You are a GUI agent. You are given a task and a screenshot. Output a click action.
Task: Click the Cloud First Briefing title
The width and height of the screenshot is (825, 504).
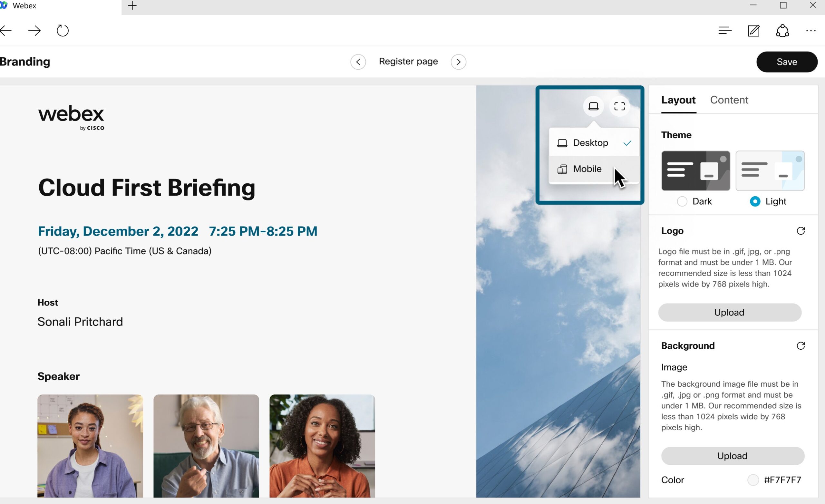[x=147, y=188]
